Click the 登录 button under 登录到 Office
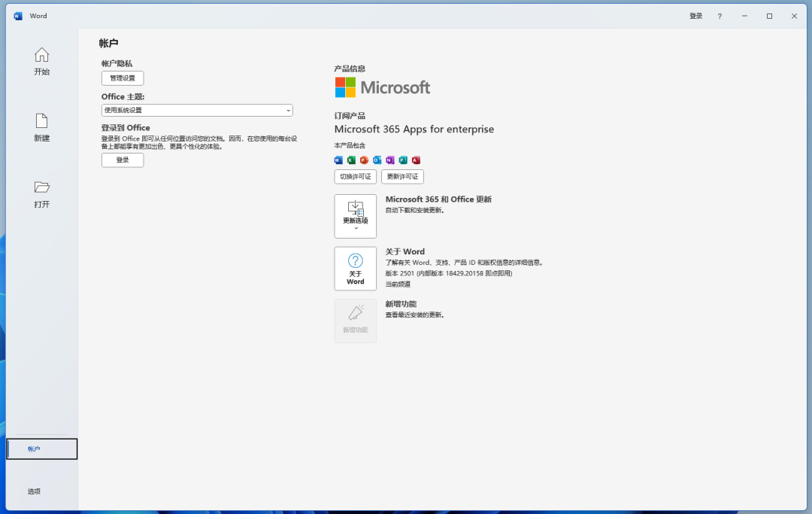Viewport: 812px width, 514px height. [123, 160]
